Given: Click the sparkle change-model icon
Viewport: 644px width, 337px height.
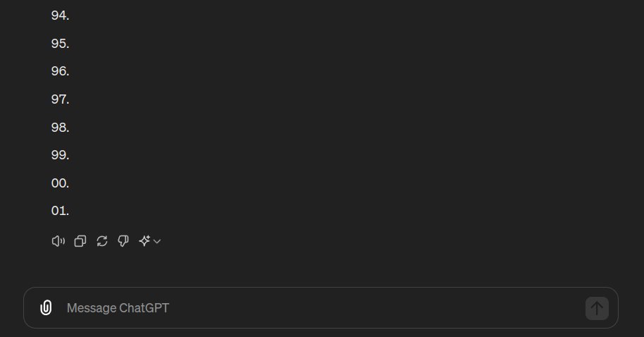Looking at the screenshot, I should (x=144, y=241).
